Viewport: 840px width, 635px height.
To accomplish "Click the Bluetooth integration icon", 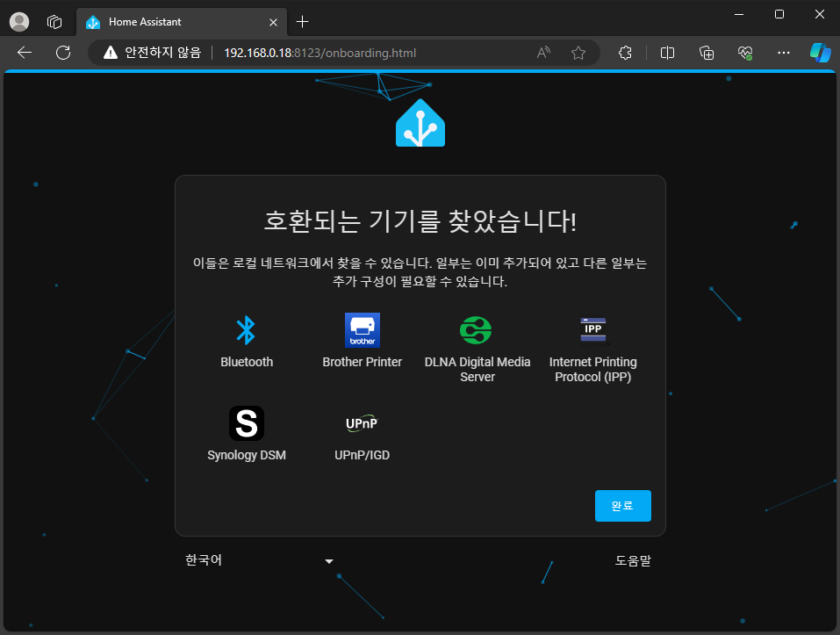I will click(x=246, y=330).
